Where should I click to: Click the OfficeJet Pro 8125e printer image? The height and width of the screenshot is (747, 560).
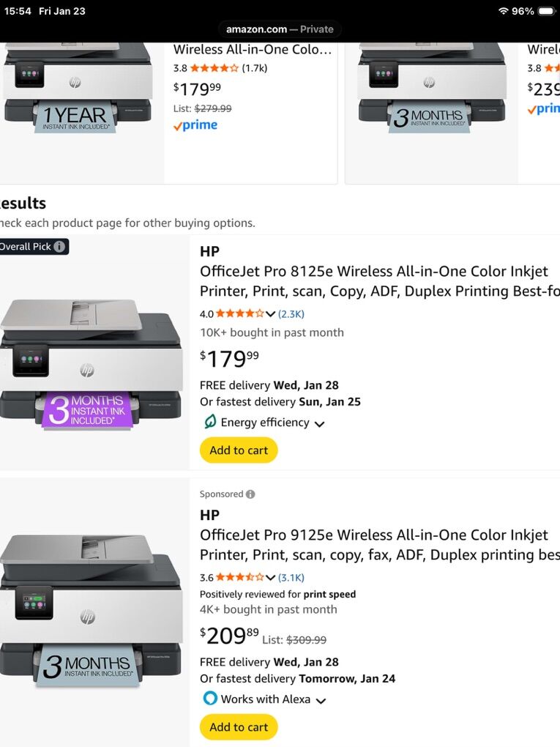tap(91, 362)
